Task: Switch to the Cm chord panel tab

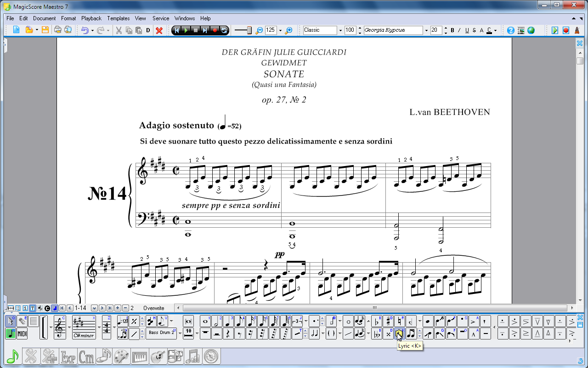Action: [x=86, y=356]
